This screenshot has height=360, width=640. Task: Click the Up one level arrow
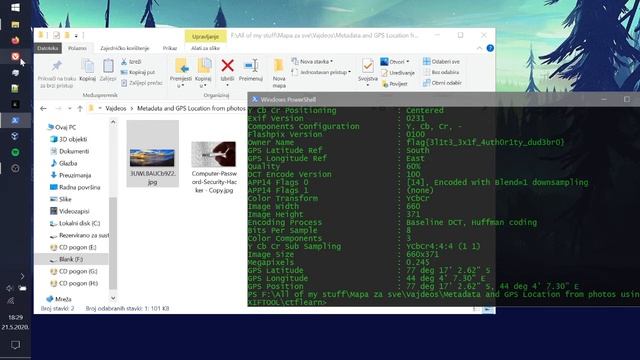[80, 108]
